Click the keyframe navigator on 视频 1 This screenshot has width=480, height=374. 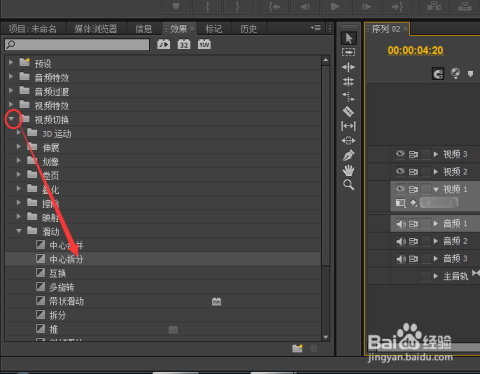point(439,202)
